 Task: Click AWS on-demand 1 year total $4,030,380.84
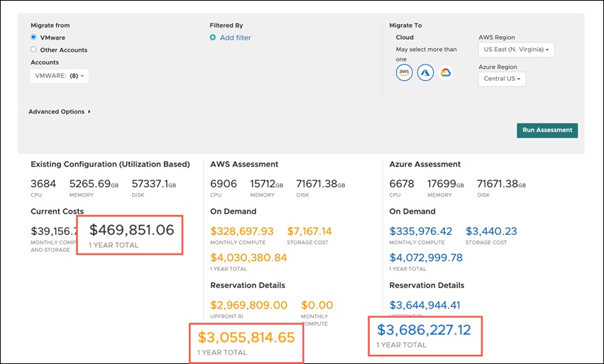248,258
